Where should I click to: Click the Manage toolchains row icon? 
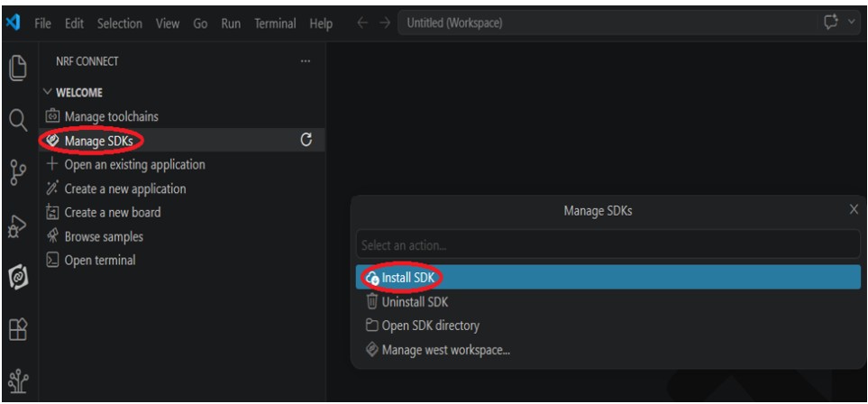pos(52,116)
